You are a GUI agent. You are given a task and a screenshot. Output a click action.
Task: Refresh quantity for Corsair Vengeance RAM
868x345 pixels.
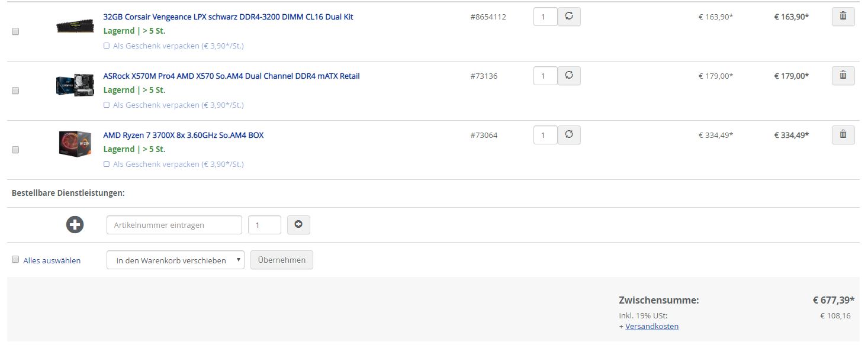pyautogui.click(x=569, y=17)
